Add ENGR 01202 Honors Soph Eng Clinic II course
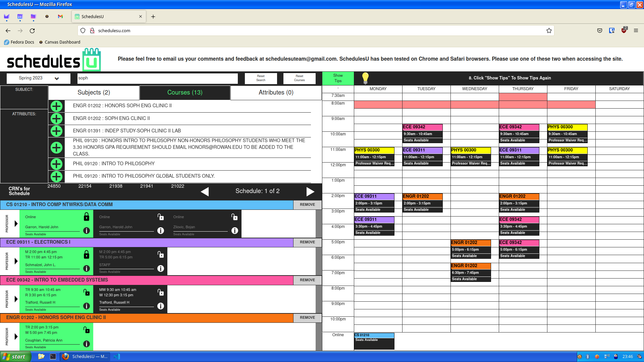 coord(56,106)
